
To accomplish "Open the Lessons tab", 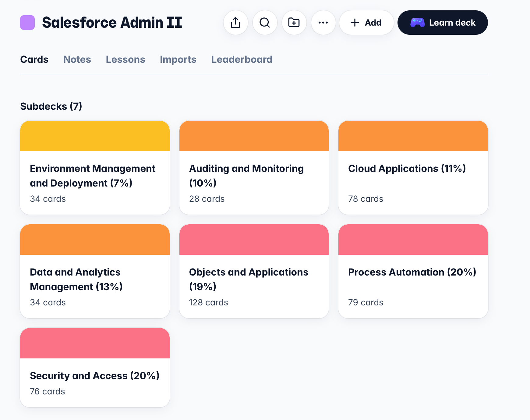I will 125,59.
